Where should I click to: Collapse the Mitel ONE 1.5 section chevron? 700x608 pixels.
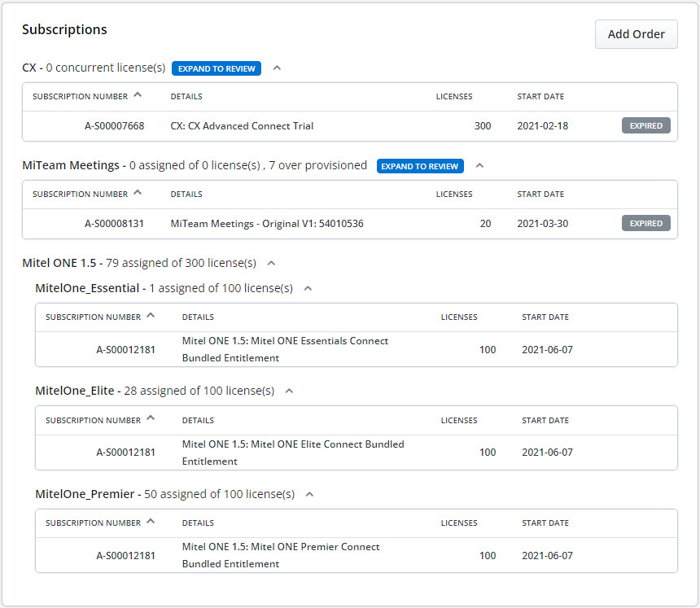coord(271,264)
